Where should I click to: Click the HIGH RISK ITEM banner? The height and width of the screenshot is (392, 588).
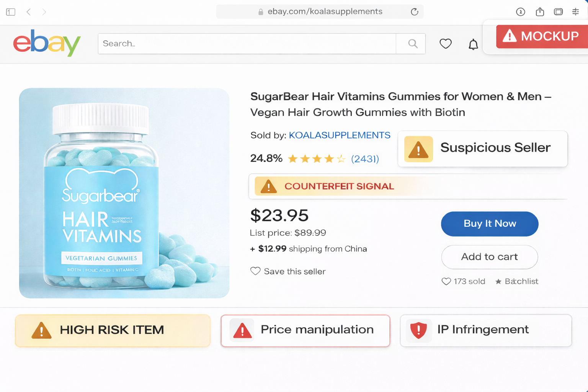pos(113,330)
